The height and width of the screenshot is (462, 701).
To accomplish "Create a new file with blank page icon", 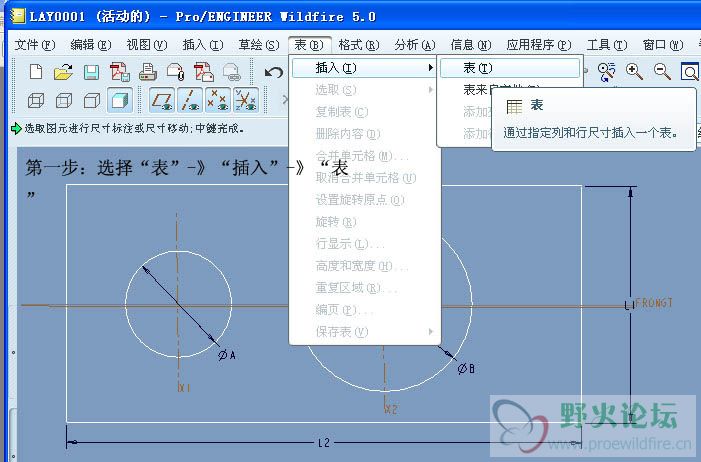I will click(x=36, y=72).
